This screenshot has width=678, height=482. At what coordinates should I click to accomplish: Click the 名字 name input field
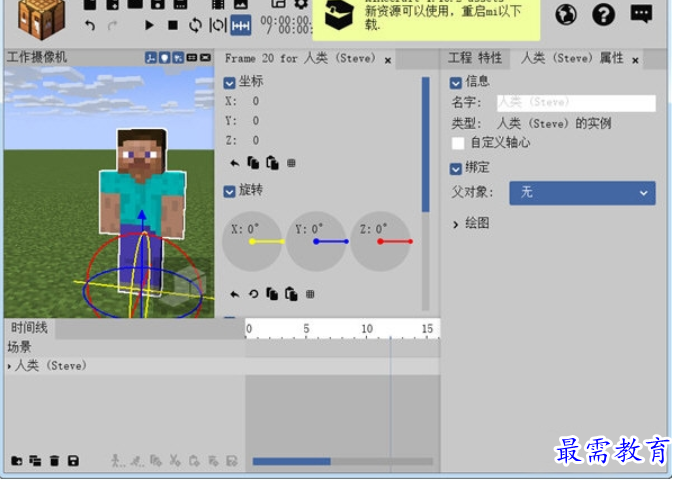576,103
